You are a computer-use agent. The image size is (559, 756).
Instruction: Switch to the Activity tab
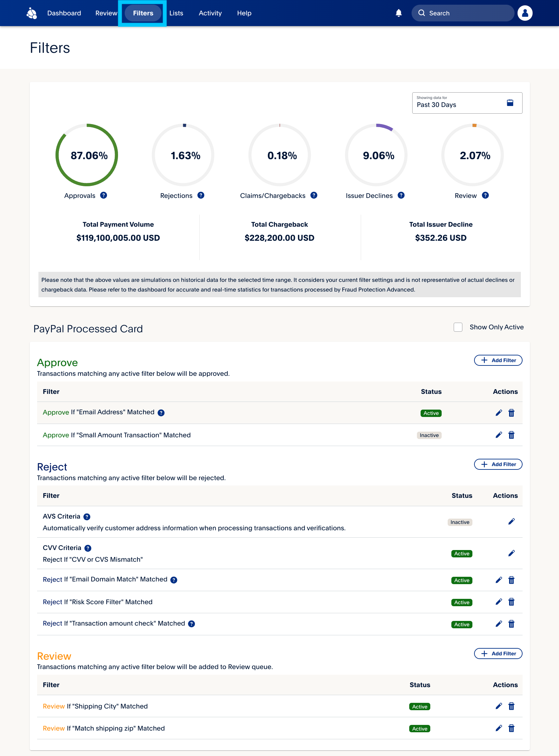pos(210,13)
